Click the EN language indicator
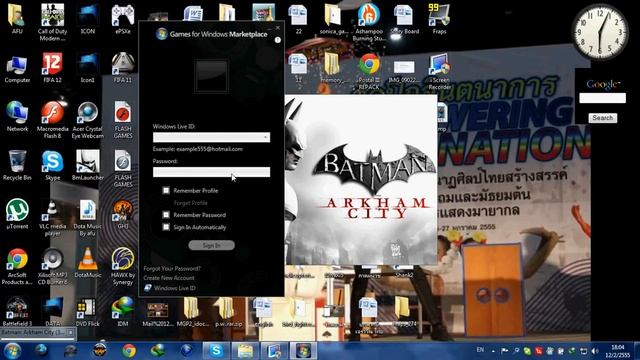The image size is (640, 360). (x=480, y=350)
